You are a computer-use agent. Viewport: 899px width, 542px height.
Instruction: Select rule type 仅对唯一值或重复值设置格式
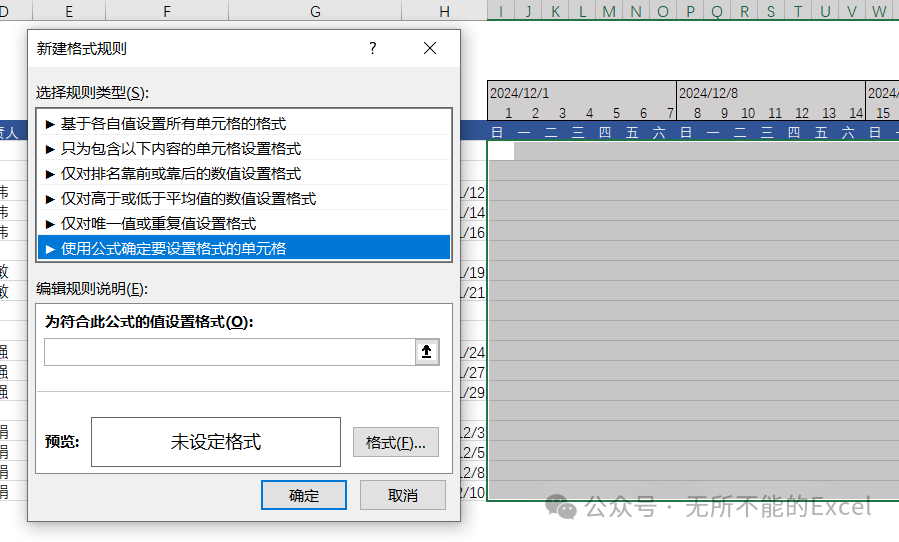(x=244, y=223)
